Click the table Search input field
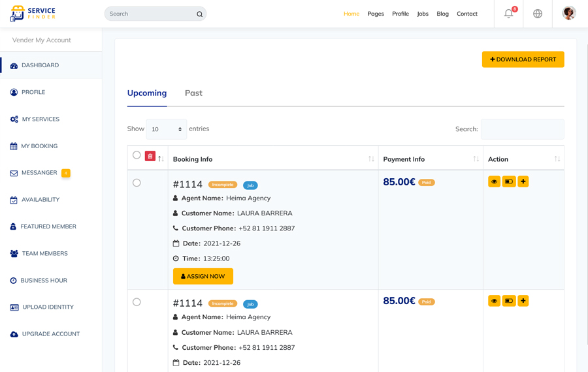588x372 pixels. pos(522,129)
